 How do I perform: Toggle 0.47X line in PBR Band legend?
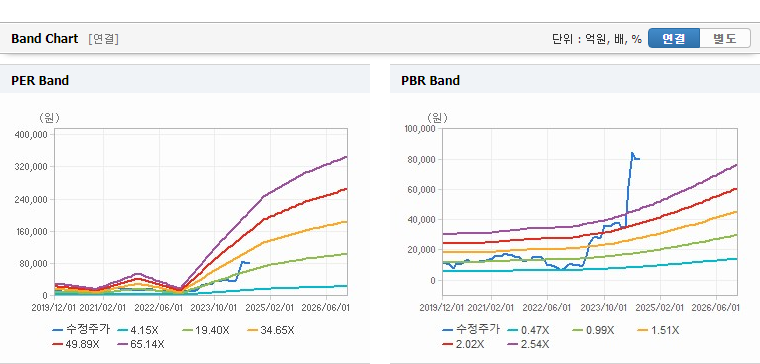[x=528, y=330]
